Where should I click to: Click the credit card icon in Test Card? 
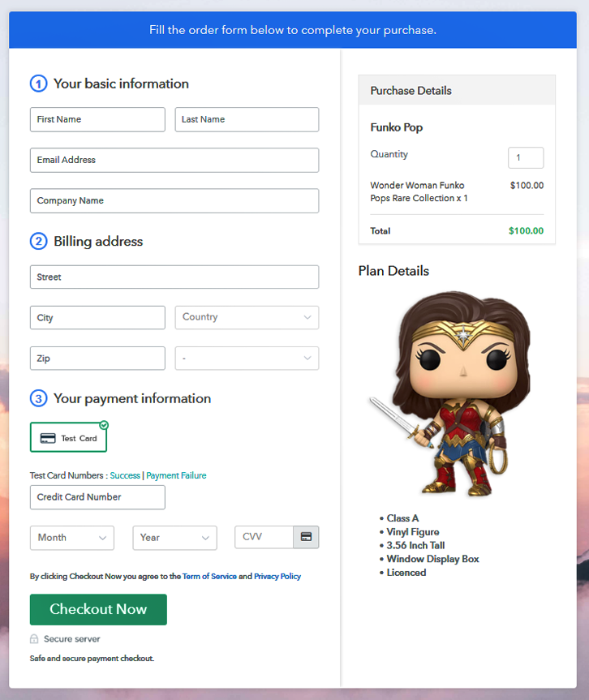(48, 438)
